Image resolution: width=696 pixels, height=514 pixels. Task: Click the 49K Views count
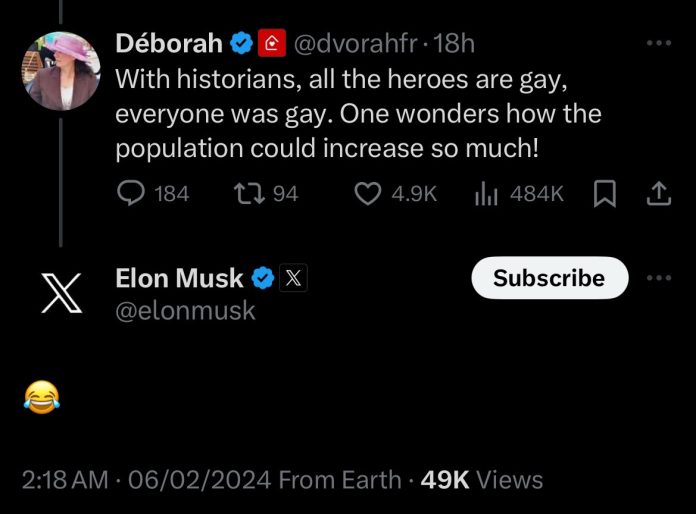pyautogui.click(x=482, y=480)
